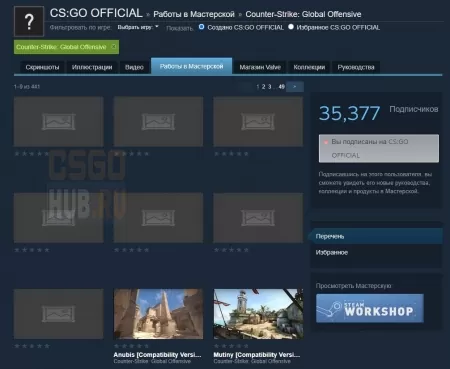Jump to last page 49
The height and width of the screenshot is (369, 450).
(282, 87)
